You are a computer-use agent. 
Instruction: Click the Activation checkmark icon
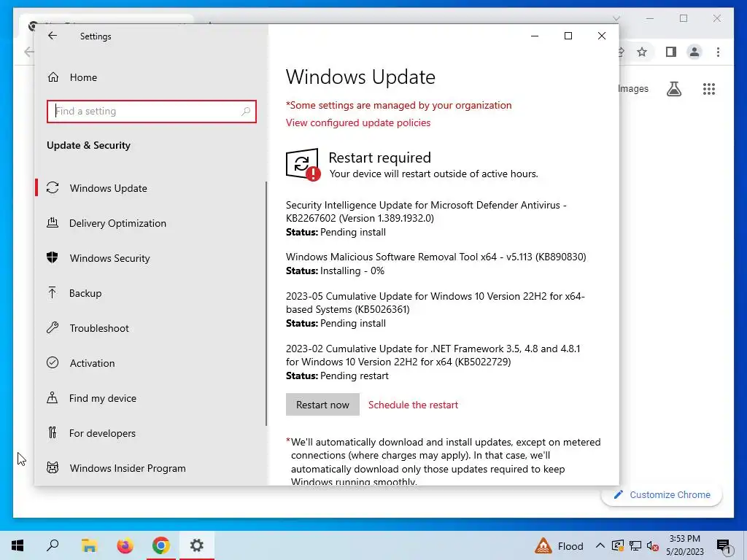tap(53, 362)
